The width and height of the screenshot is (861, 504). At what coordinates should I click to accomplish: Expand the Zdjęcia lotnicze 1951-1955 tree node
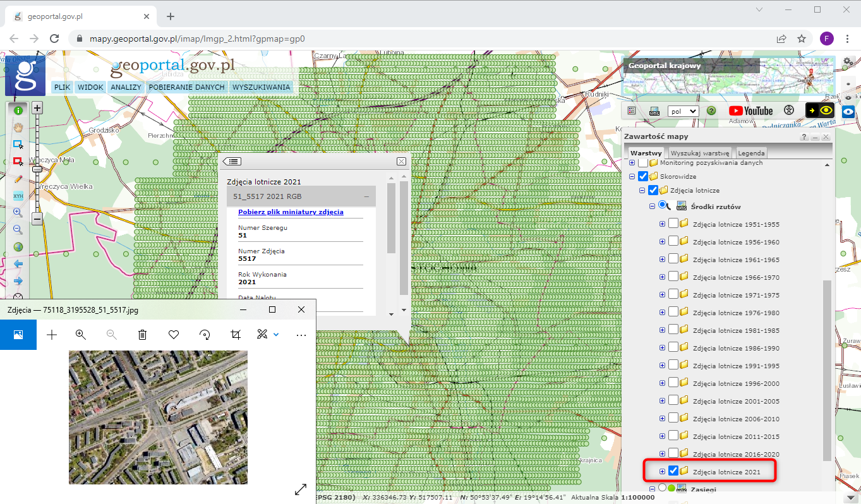pyautogui.click(x=663, y=224)
